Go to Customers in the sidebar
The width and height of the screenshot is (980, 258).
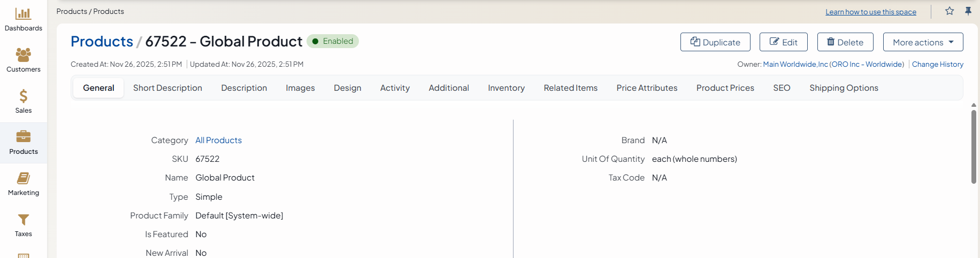tap(23, 55)
